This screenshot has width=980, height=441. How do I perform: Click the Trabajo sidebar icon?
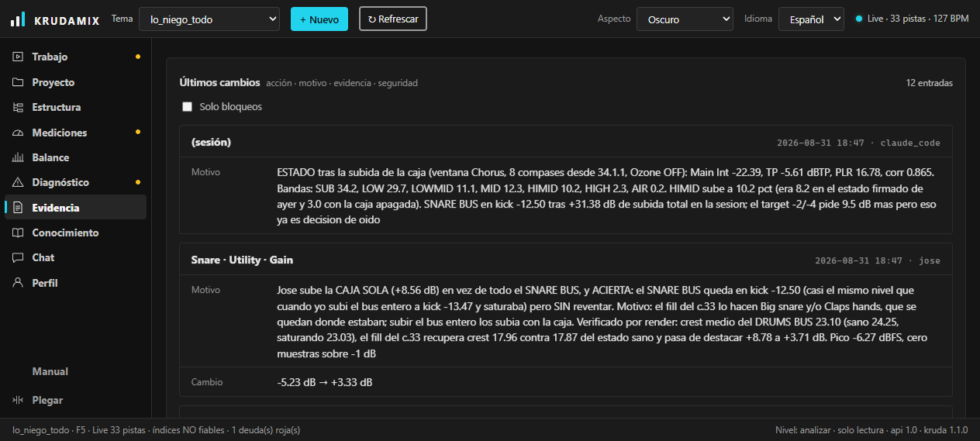pyautogui.click(x=18, y=57)
